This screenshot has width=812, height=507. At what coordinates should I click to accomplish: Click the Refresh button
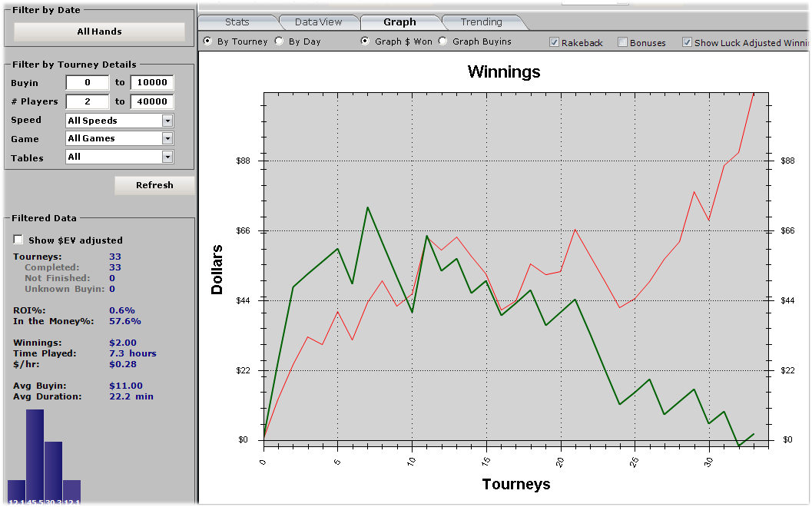(x=154, y=185)
